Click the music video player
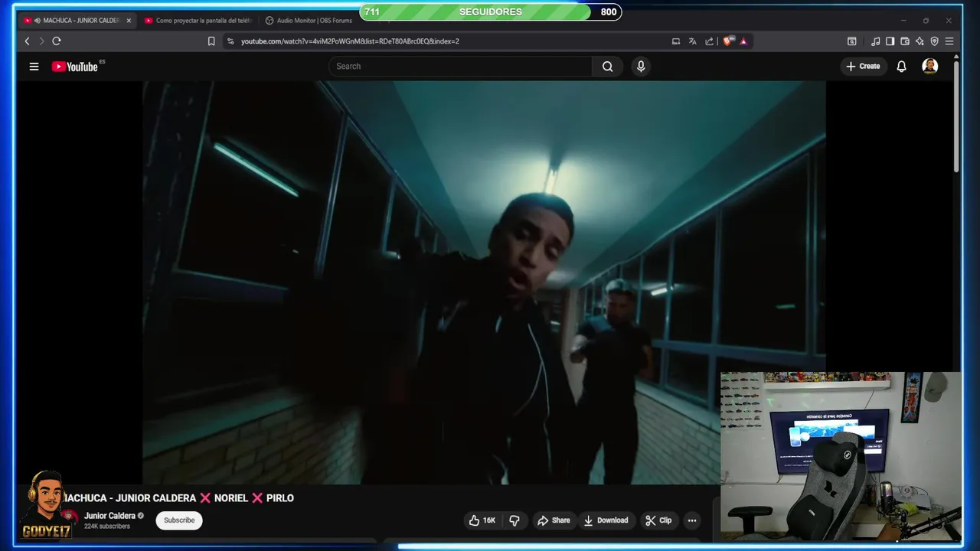The image size is (980, 551). (484, 282)
